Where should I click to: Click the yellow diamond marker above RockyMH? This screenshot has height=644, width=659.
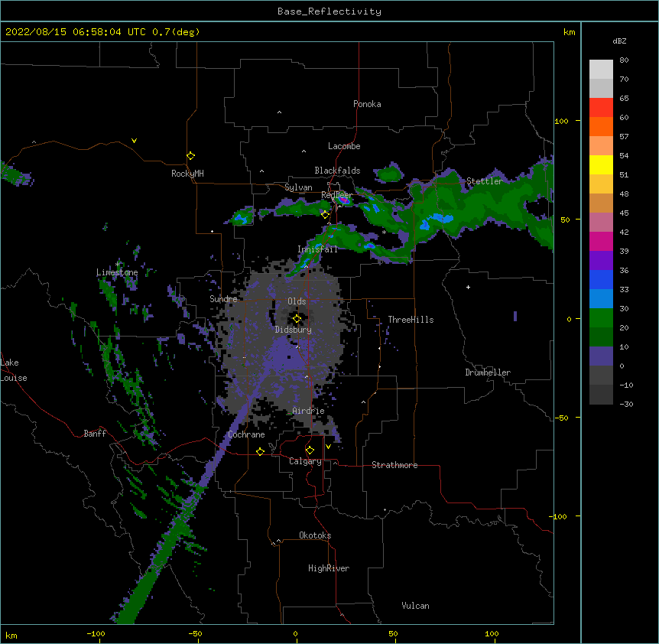[x=191, y=156]
